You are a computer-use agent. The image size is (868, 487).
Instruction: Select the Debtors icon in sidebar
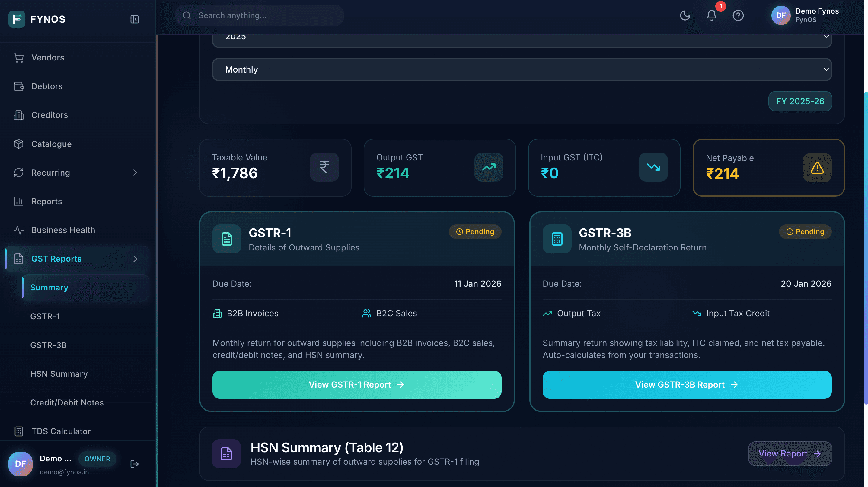coord(18,86)
